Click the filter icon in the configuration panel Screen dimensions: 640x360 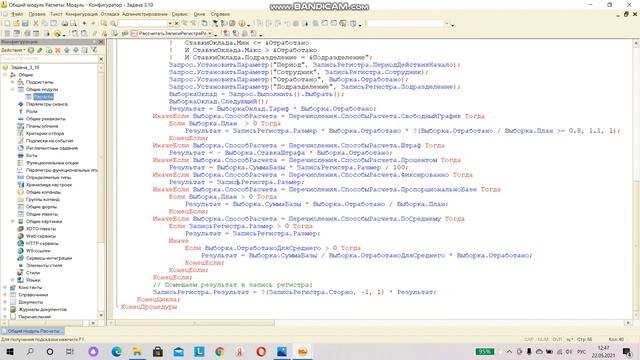94,50
